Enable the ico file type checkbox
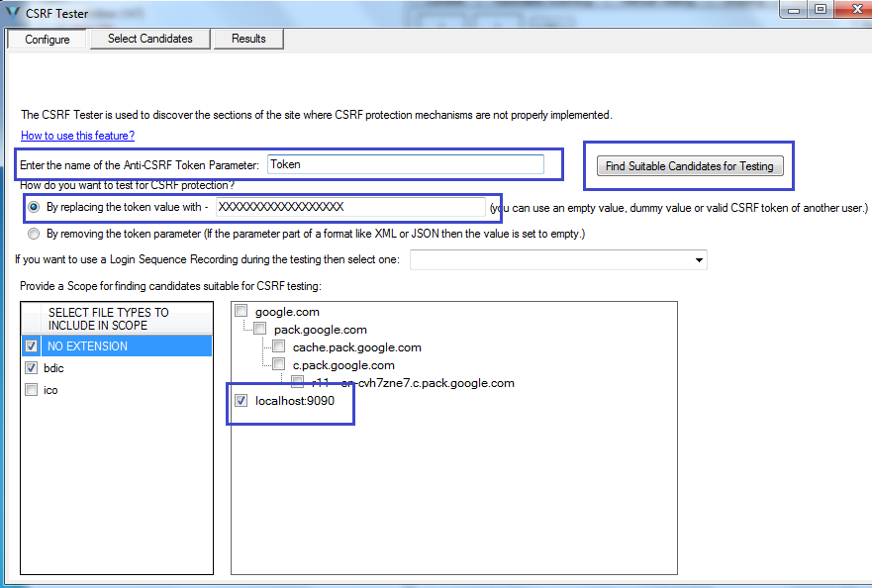The width and height of the screenshot is (872, 588). click(x=31, y=390)
